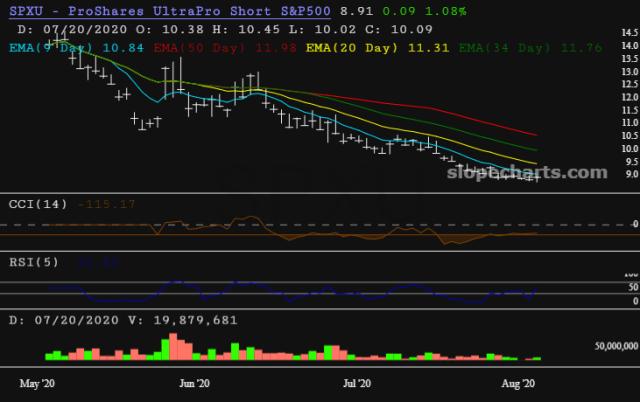Image resolution: width=640 pixels, height=402 pixels.
Task: Click the Jul '20 date axis label
Action: click(x=357, y=383)
